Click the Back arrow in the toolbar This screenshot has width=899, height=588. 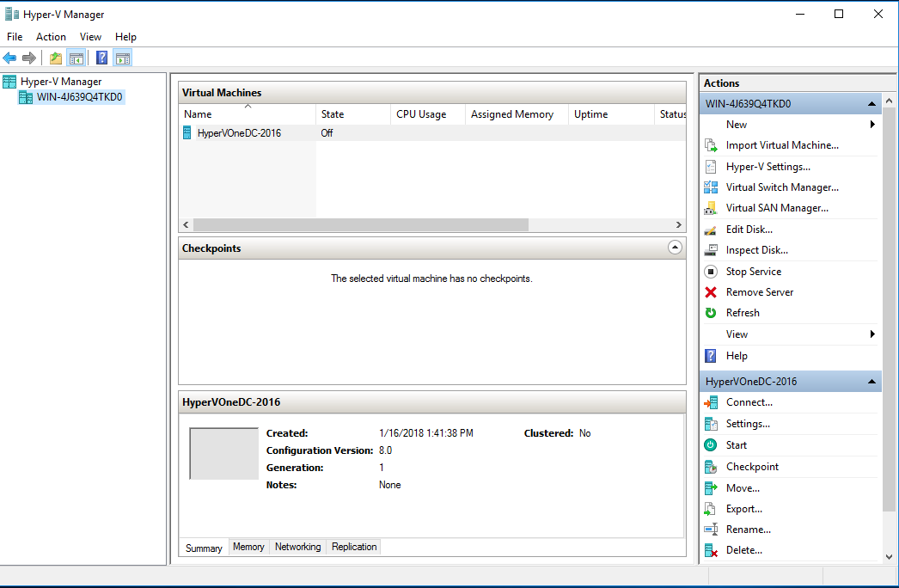point(9,58)
